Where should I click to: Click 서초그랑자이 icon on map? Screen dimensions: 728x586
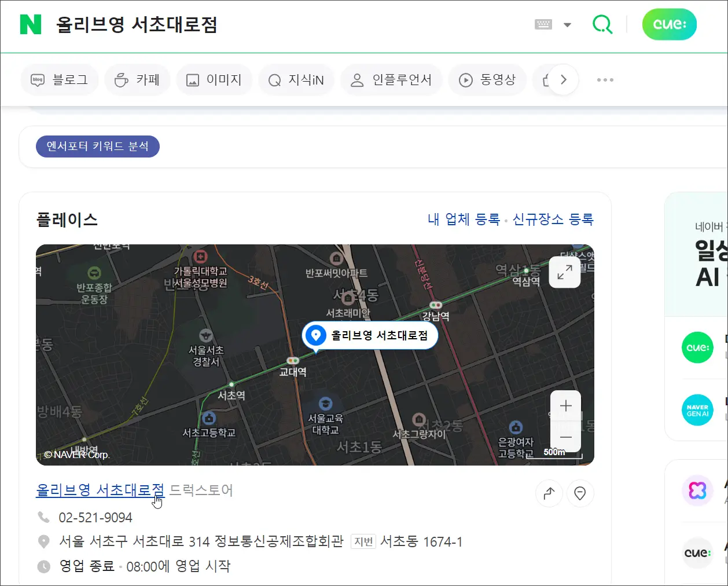coord(419,419)
